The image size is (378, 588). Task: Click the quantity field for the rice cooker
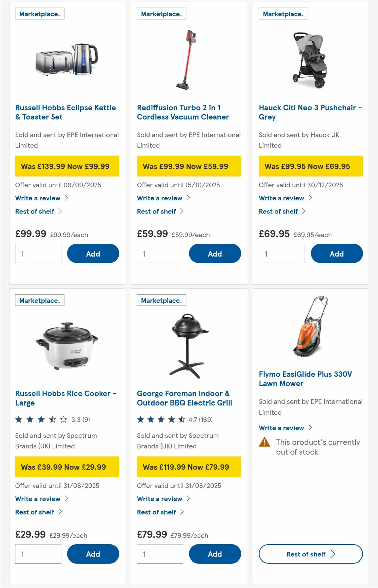(x=38, y=554)
